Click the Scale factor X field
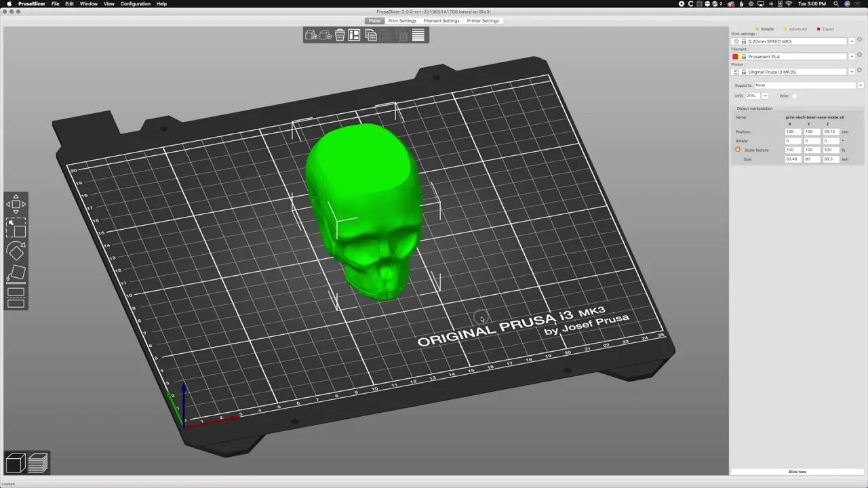The width and height of the screenshot is (868, 488). point(792,150)
